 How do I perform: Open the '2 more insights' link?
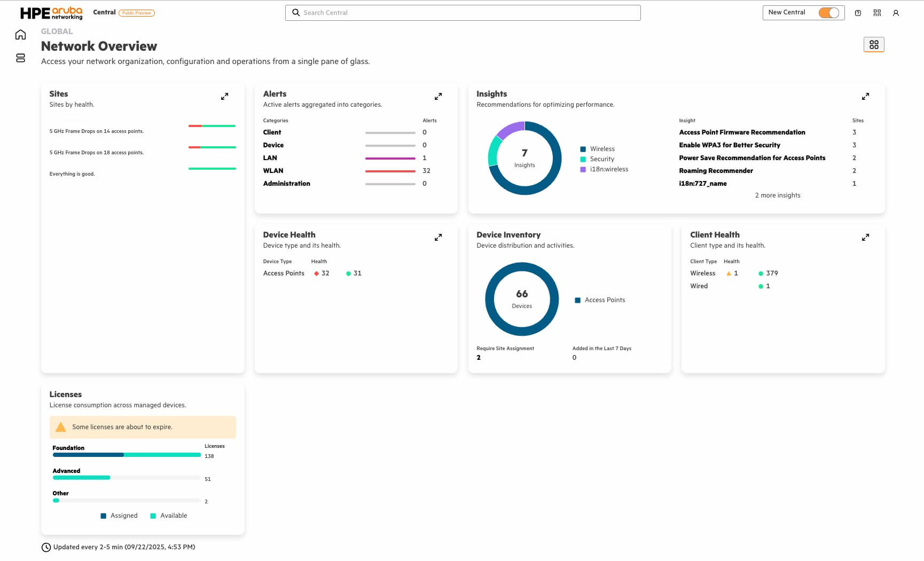(x=777, y=195)
